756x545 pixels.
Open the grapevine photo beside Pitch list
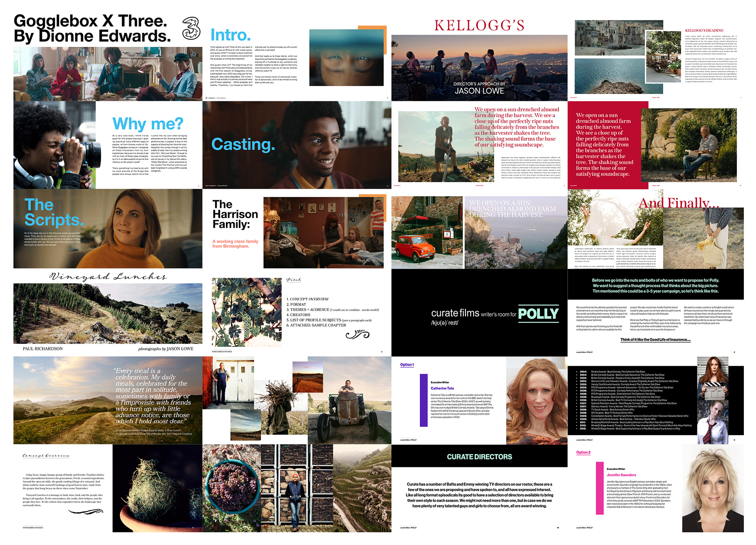coord(246,312)
